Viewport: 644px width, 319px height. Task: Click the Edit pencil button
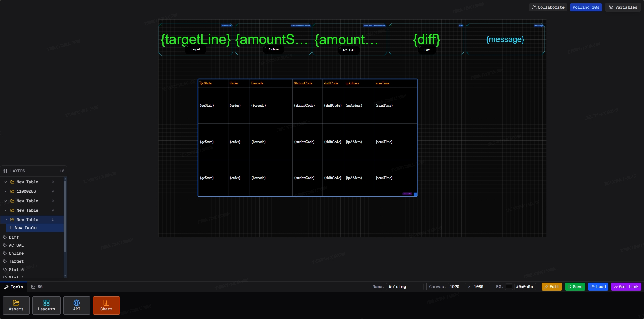click(552, 287)
